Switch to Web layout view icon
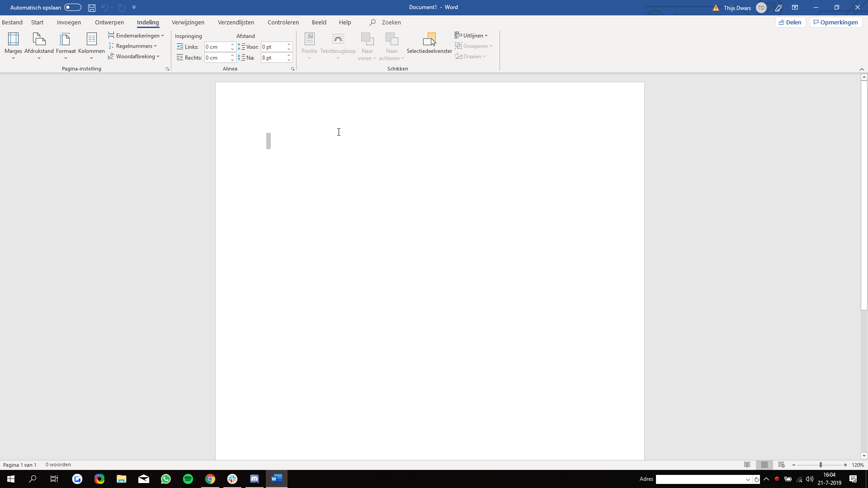This screenshot has height=488, width=868. tap(782, 465)
